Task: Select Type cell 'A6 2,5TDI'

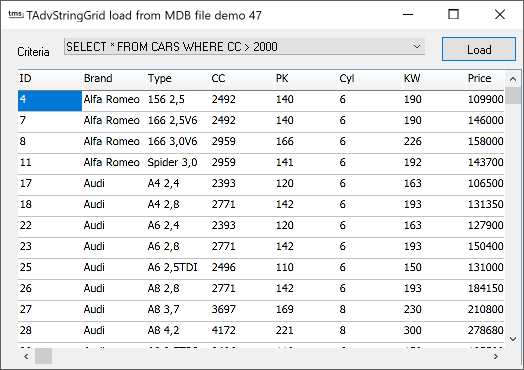Action: click(178, 269)
